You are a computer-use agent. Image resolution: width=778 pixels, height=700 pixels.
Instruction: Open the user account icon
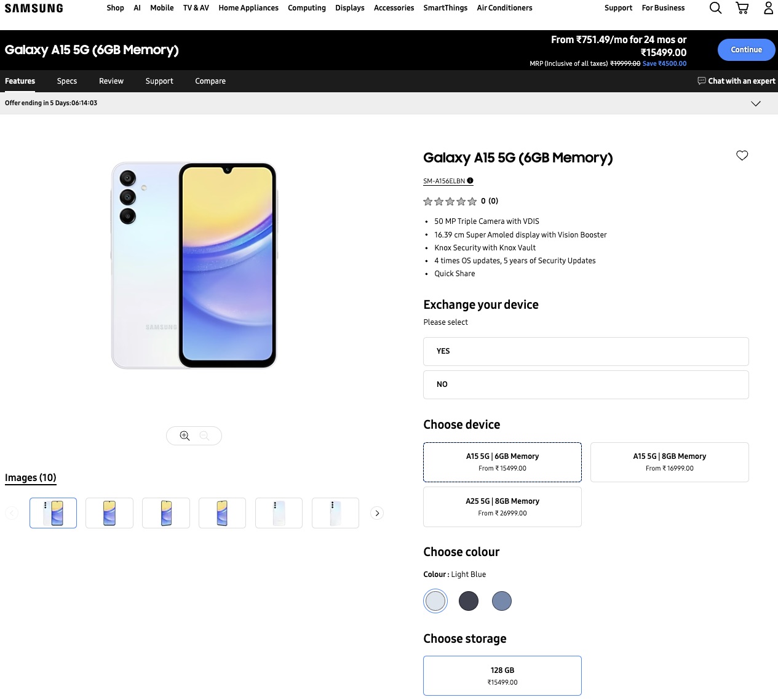point(768,8)
